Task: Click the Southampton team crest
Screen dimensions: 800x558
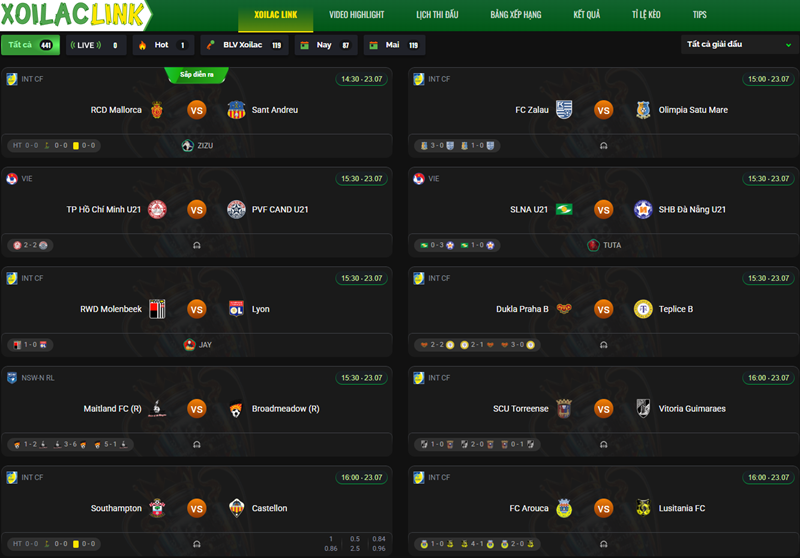Action: pyautogui.click(x=157, y=508)
